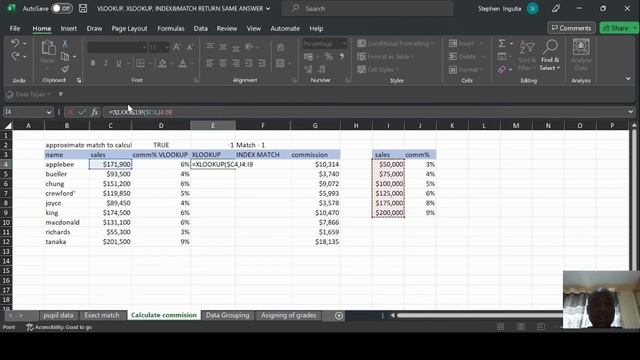Open the font size dropdown
640x360 pixels.
pos(166,47)
